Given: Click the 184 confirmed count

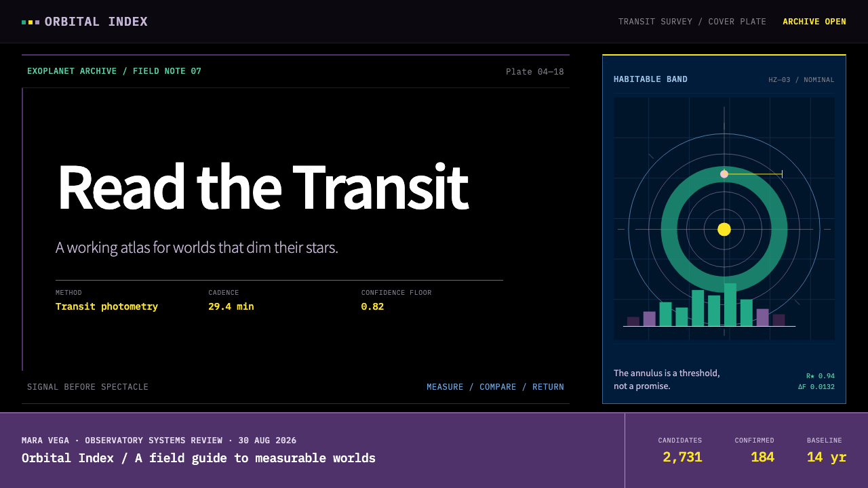Looking at the screenshot, I should click(762, 457).
